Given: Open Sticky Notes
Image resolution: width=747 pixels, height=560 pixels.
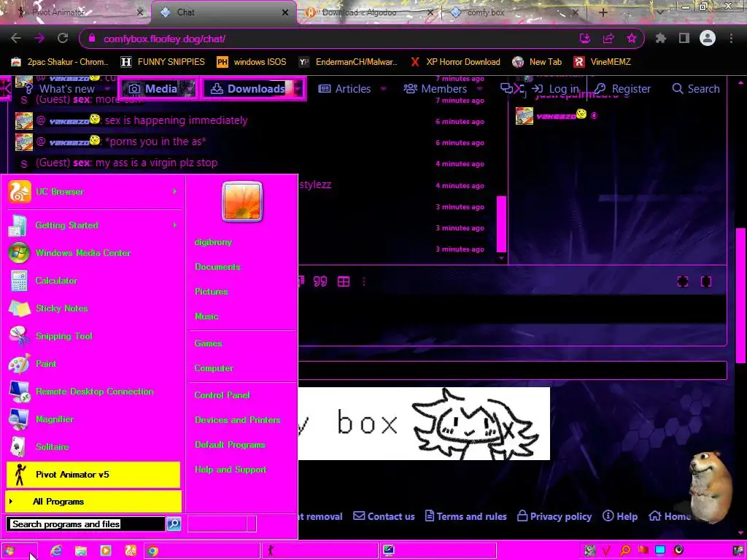Looking at the screenshot, I should pyautogui.click(x=93, y=308).
